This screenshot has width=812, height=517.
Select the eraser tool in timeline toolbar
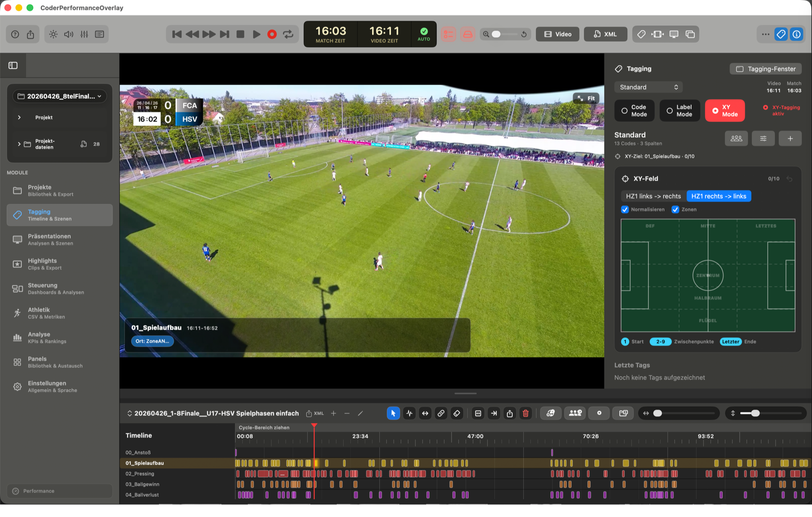click(x=457, y=413)
